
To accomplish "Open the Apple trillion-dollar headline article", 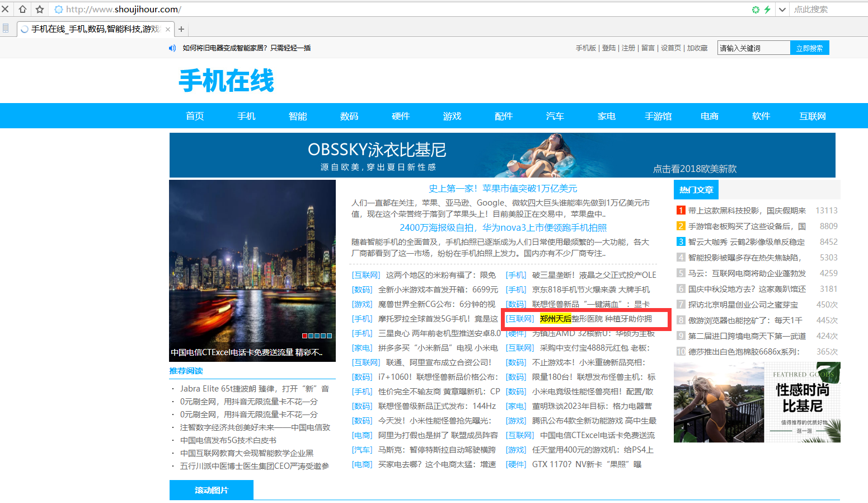I will coord(503,189).
